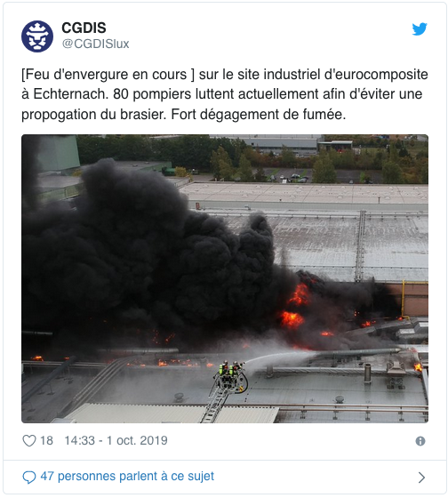Screen dimensions: 448x498
Task: Open the tweet info circle icon
Action: [420, 441]
